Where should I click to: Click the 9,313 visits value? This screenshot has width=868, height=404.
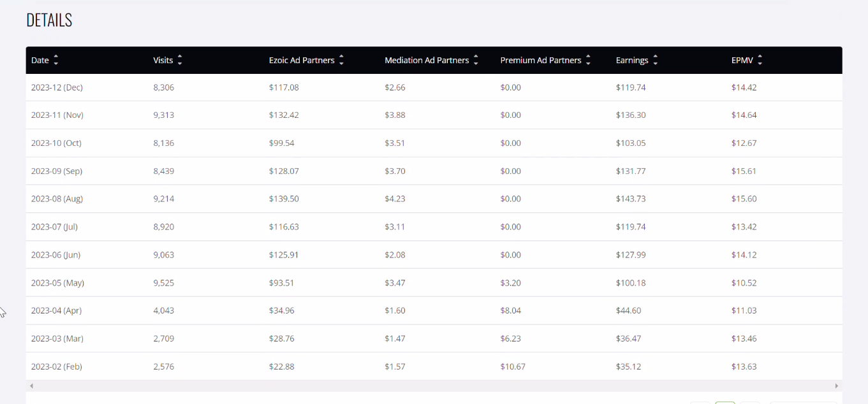[164, 115]
